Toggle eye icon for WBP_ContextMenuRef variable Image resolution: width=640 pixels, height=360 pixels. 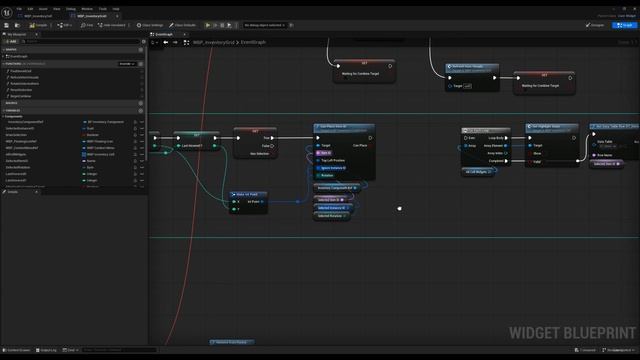click(142, 148)
